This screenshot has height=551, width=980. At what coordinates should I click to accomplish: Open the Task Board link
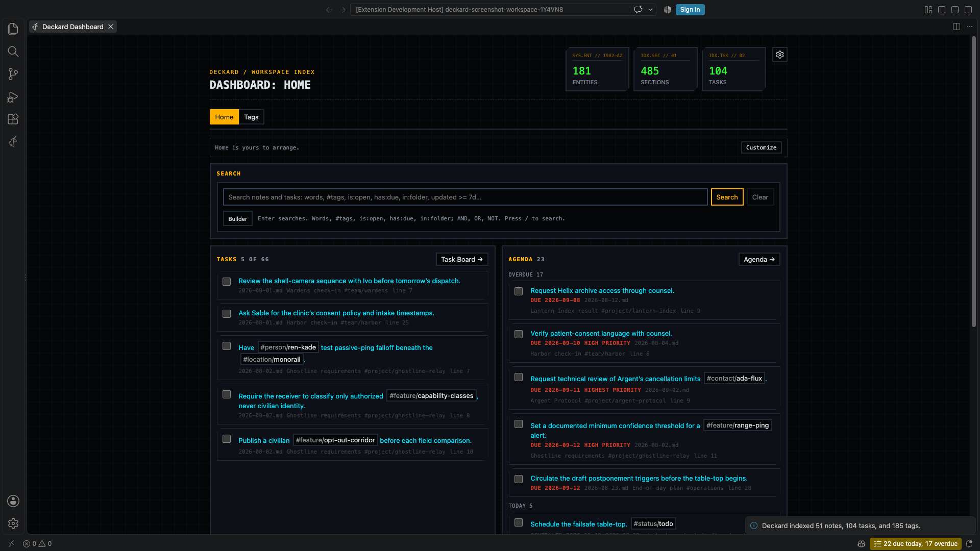(x=462, y=259)
